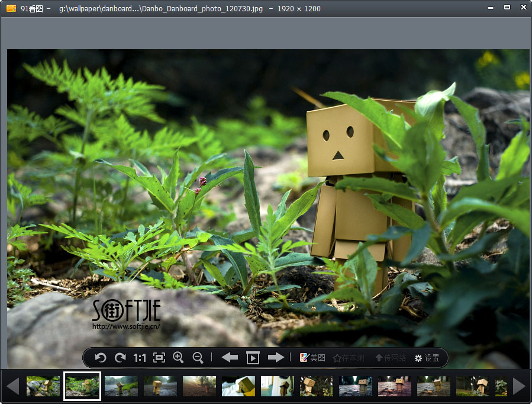Click the 91看图 app icon in the title bar

click(x=11, y=8)
